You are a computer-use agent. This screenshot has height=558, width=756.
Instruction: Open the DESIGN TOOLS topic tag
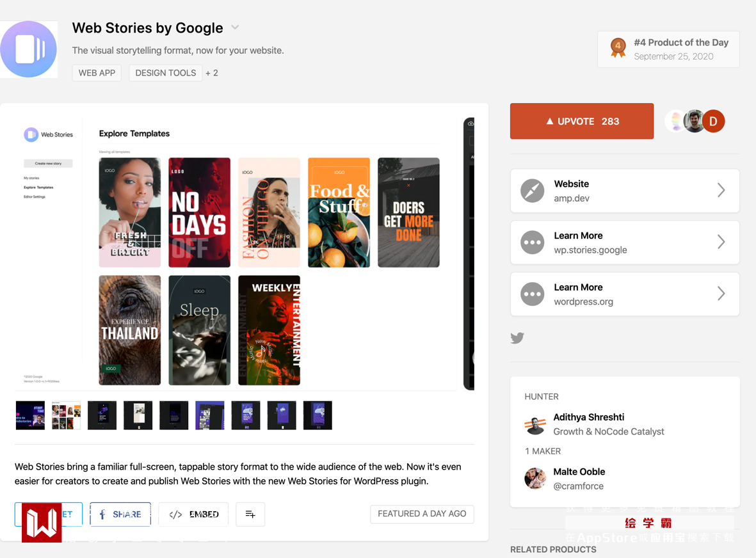[165, 73]
